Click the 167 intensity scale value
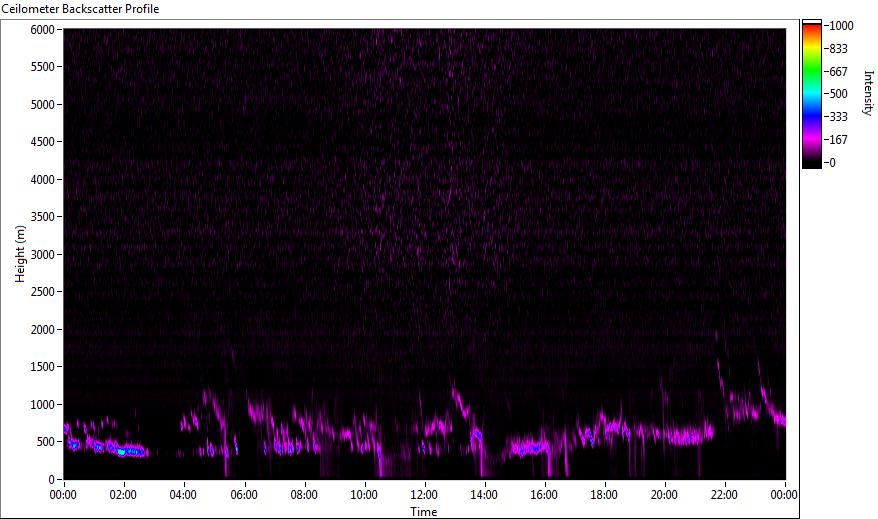The width and height of the screenshot is (878, 519). 838,139
